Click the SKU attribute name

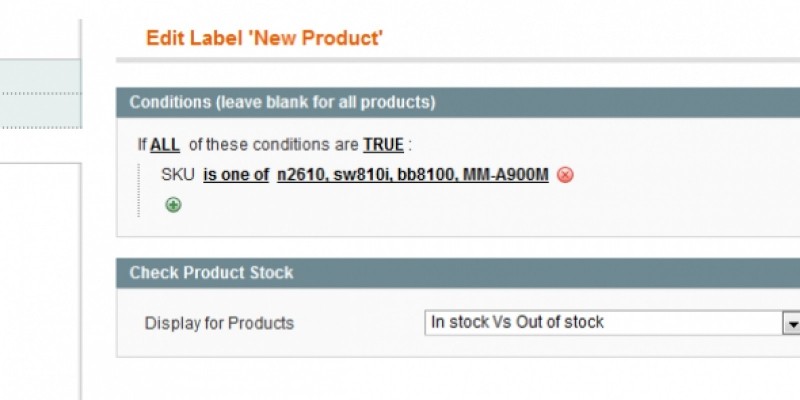pos(178,175)
